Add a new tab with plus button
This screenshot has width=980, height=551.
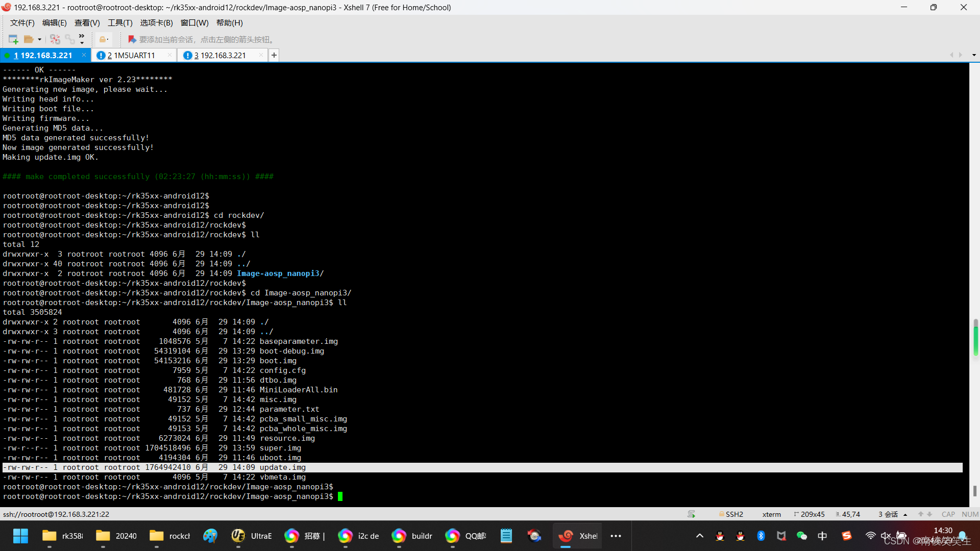pyautogui.click(x=274, y=55)
